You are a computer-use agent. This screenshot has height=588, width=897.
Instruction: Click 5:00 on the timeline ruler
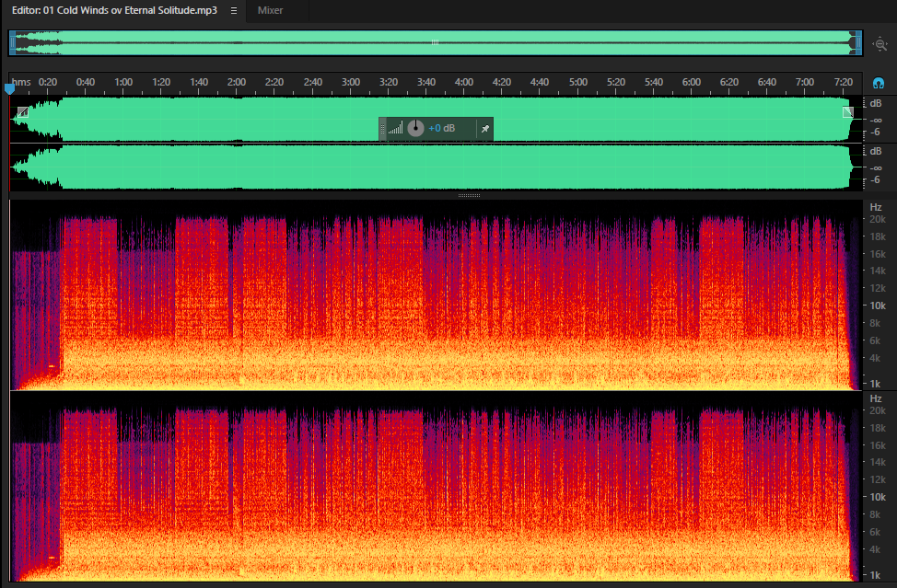point(577,82)
